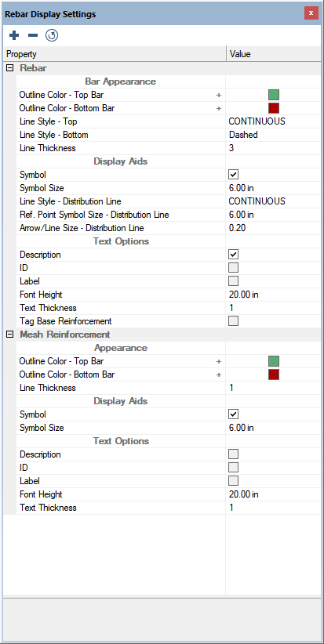This screenshot has height=644, width=324.
Task: Enable Mesh Reinforcement Description checkbox
Action: coord(233,454)
